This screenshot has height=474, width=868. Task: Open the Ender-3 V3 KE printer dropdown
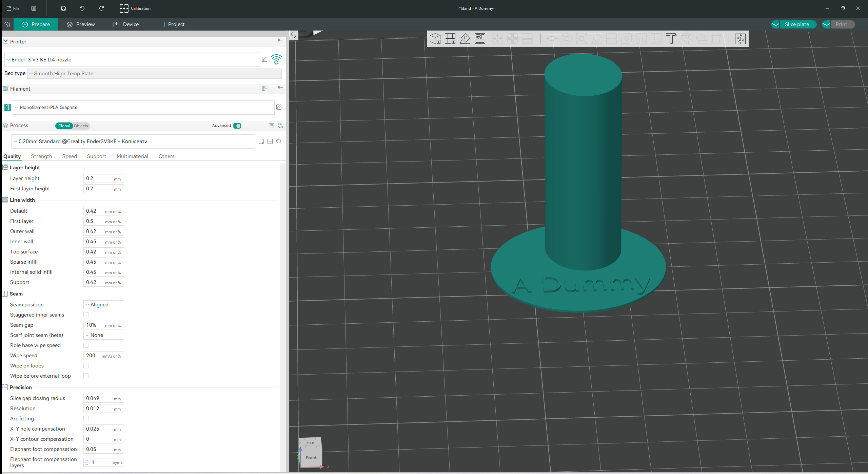tap(132, 60)
